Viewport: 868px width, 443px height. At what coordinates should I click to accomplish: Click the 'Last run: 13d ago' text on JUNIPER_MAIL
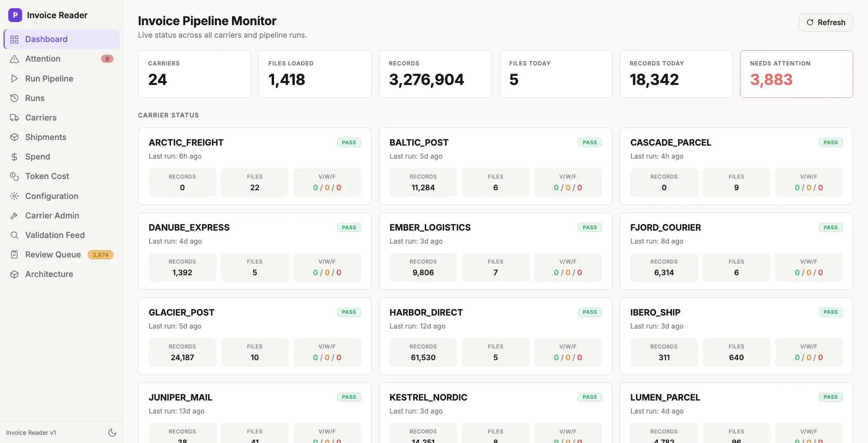(176, 411)
